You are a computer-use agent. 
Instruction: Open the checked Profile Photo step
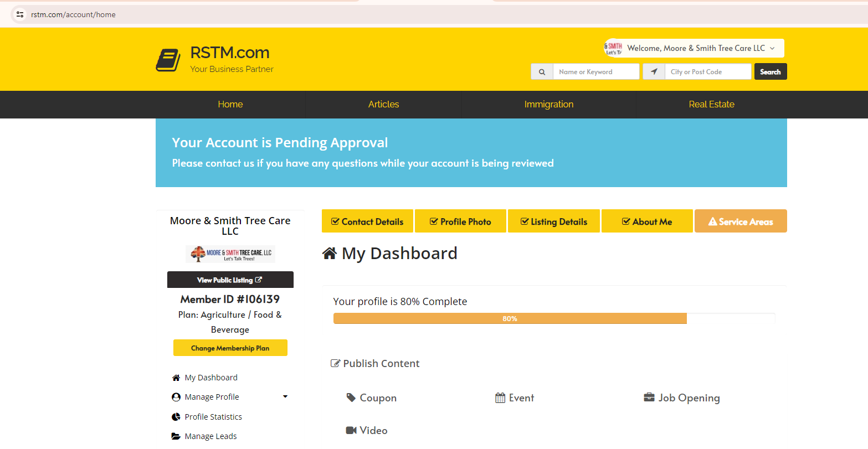pos(460,221)
